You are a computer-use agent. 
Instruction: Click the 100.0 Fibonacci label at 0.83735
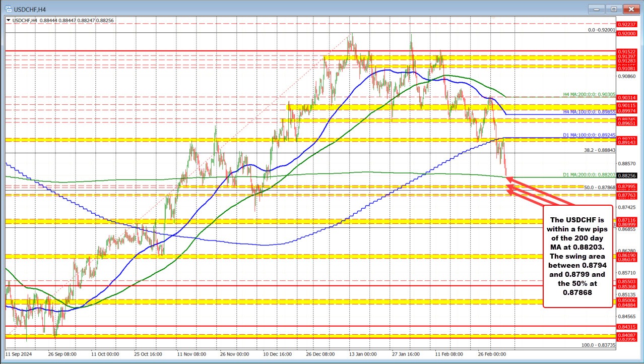[x=598, y=345]
